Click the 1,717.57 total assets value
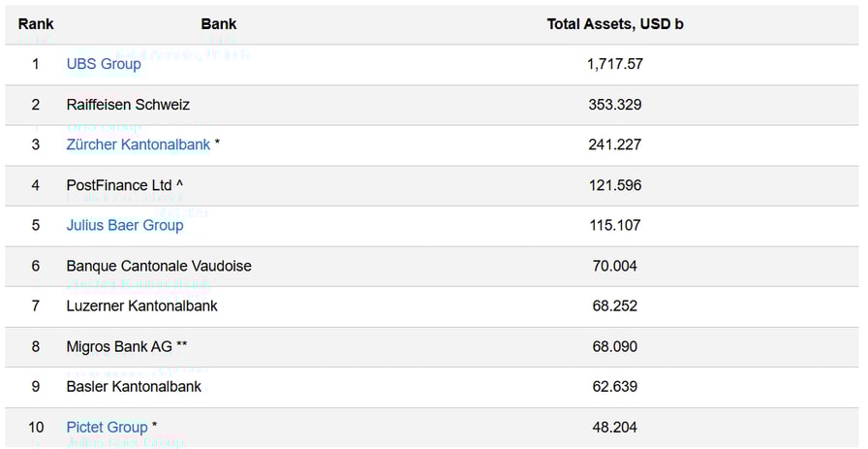868x449 pixels. 614,64
